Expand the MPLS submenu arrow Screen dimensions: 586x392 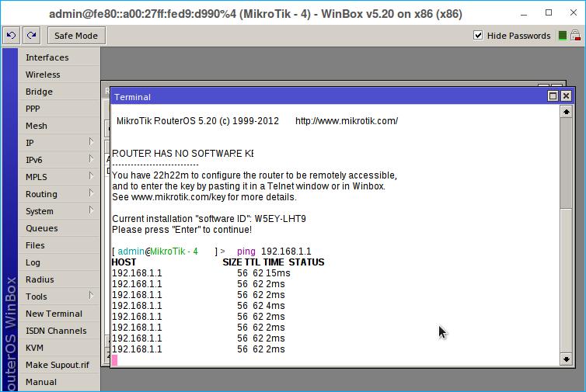[91, 176]
